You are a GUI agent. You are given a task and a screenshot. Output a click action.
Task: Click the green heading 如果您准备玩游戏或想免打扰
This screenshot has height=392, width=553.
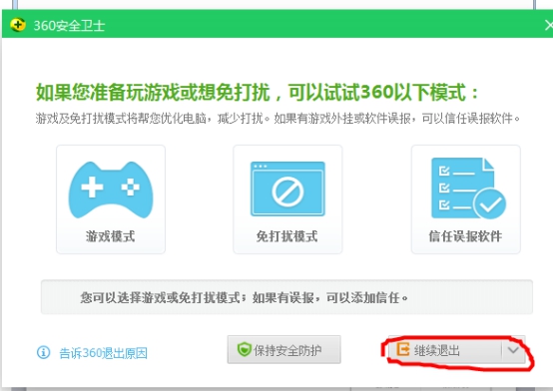[153, 93]
